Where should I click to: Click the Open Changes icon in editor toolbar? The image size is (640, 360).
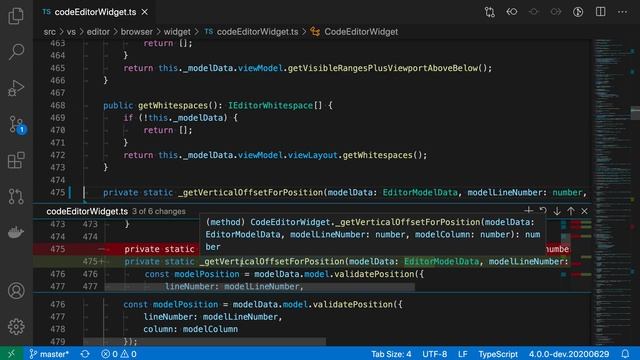(490, 12)
